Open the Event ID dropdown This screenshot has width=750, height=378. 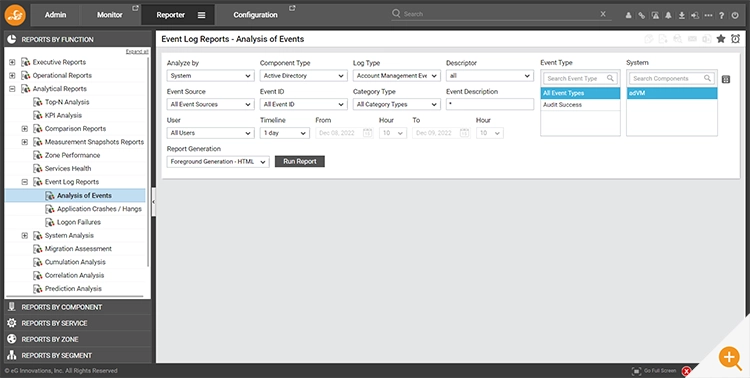(x=303, y=104)
